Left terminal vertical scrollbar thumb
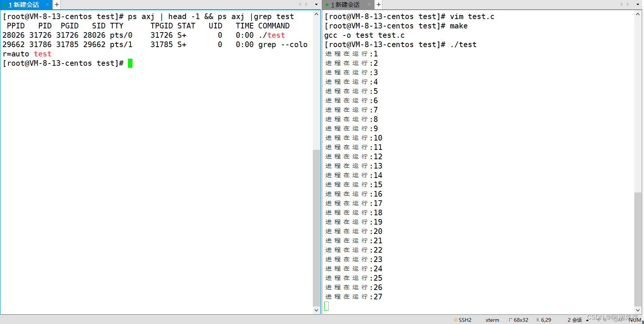Image resolution: width=644 pixels, height=324 pixels. click(317, 228)
